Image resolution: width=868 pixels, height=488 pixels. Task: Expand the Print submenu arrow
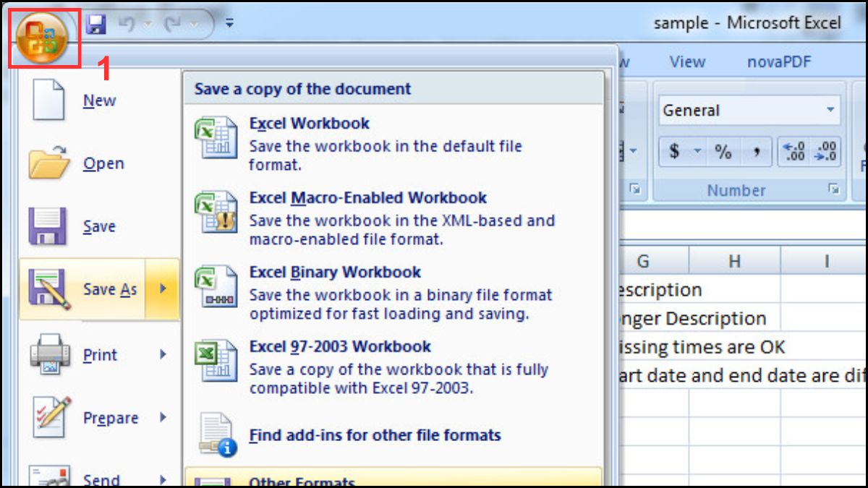tap(162, 355)
